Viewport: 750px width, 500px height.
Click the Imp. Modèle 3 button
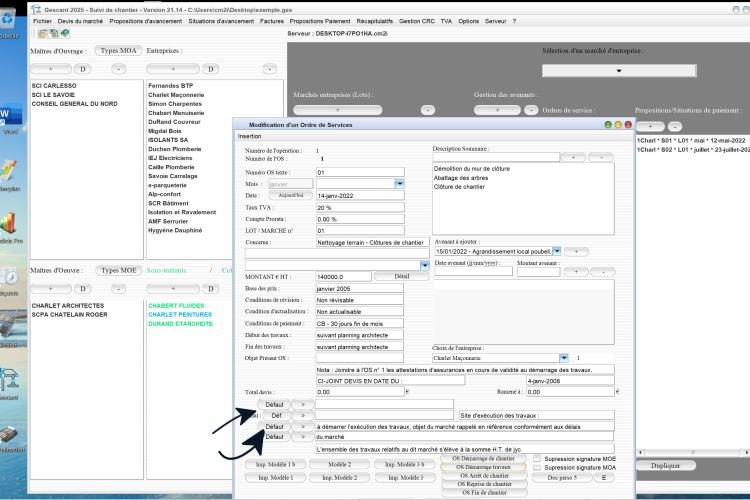(405, 478)
